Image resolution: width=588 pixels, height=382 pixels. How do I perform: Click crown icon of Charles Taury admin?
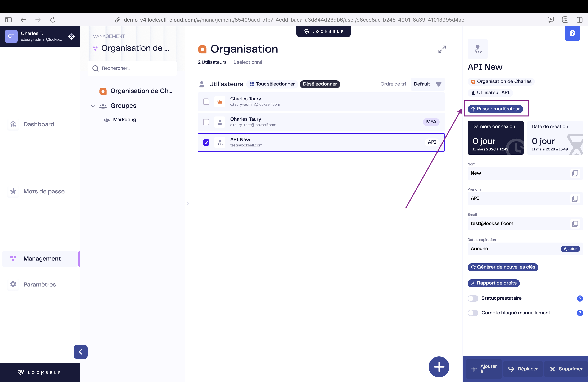pyautogui.click(x=220, y=102)
